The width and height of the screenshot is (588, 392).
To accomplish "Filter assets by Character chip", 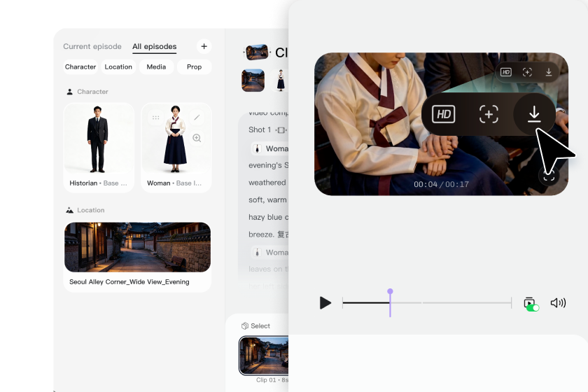I will pos(80,66).
